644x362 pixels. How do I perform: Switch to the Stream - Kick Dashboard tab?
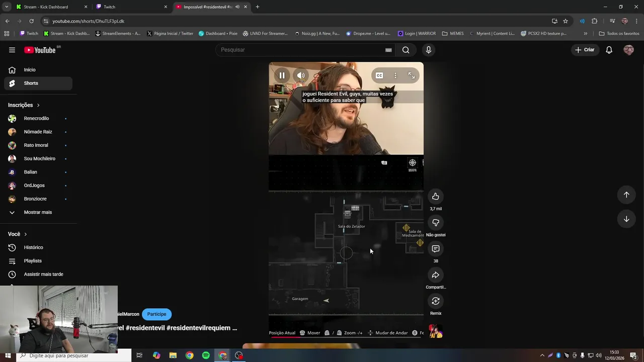tap(51, 7)
